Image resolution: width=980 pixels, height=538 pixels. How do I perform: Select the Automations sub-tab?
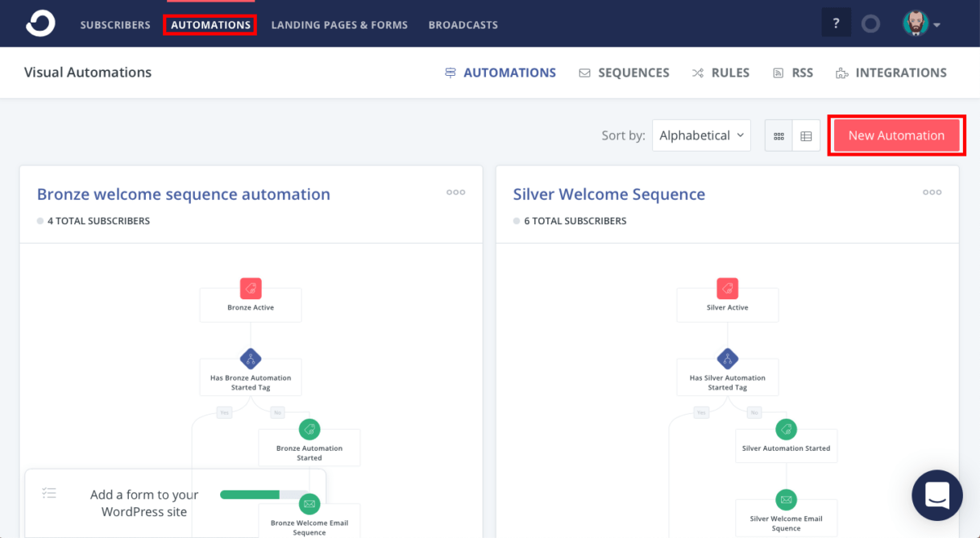(500, 73)
